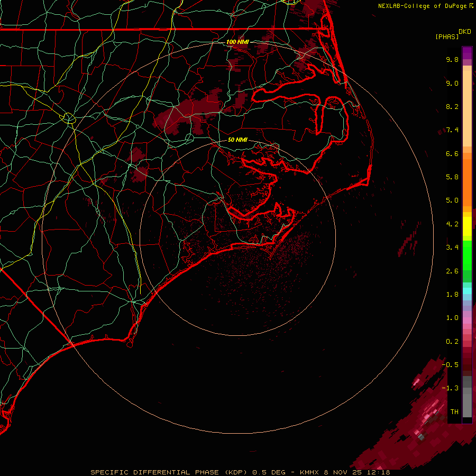Click the 9.0 value on color scale
The width and height of the screenshot is (476, 476).
click(x=452, y=83)
